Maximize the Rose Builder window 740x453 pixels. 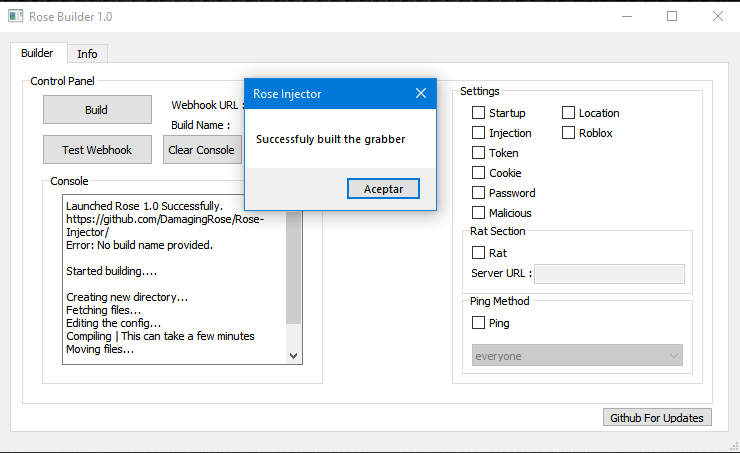click(672, 17)
